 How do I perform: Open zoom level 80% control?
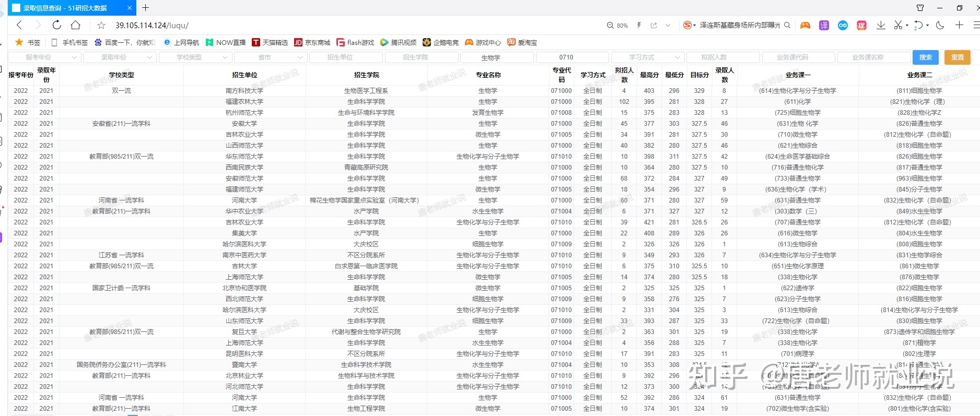pyautogui.click(x=617, y=25)
